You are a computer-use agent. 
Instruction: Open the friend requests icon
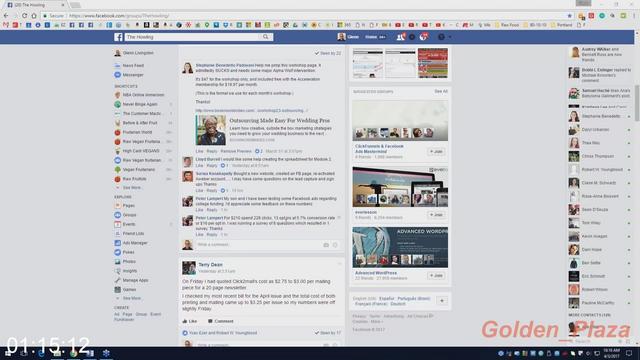point(400,37)
